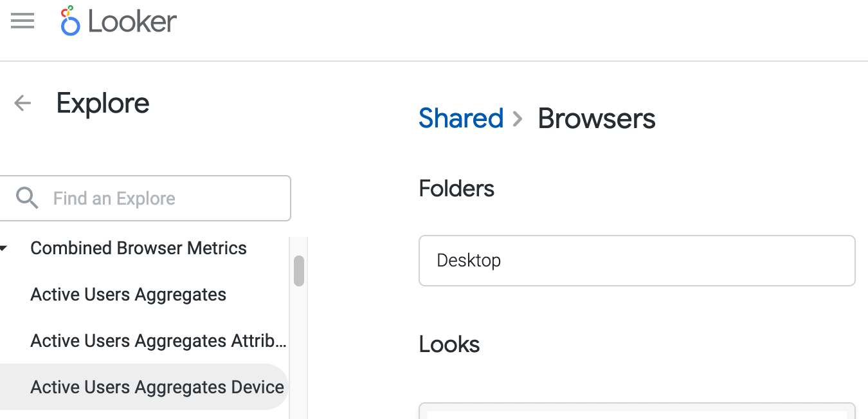Click the Looker wordmark text

132,22
